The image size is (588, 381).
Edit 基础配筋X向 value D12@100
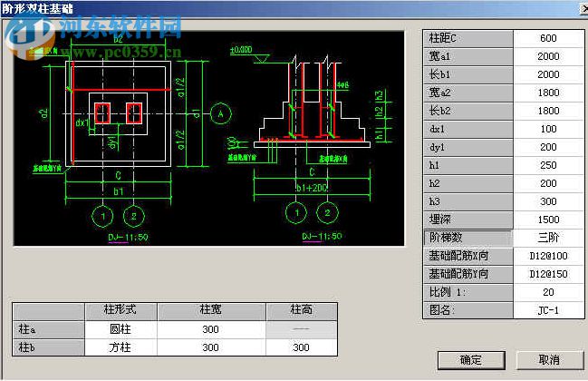pyautogui.click(x=548, y=256)
